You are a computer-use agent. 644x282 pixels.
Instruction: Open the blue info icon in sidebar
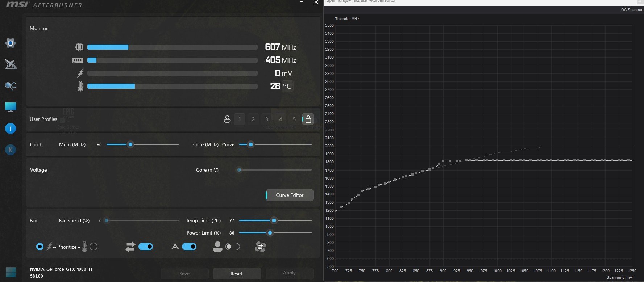[11, 128]
